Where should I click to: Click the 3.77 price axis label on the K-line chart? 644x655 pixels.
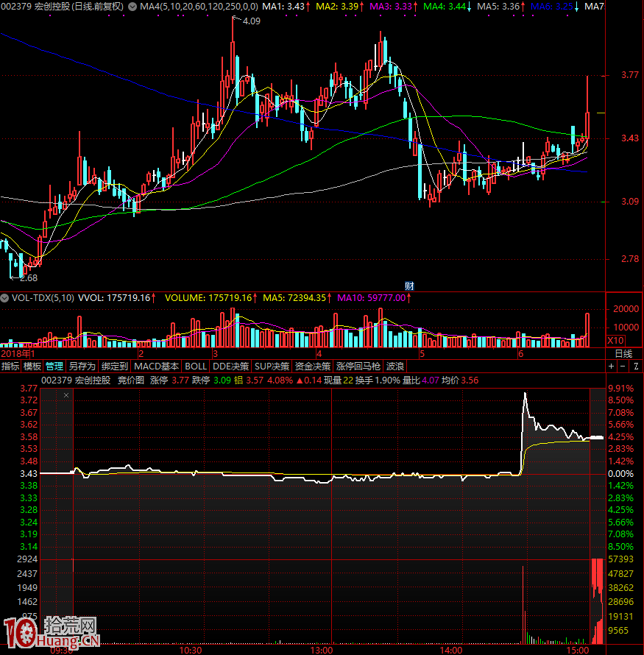tap(630, 75)
